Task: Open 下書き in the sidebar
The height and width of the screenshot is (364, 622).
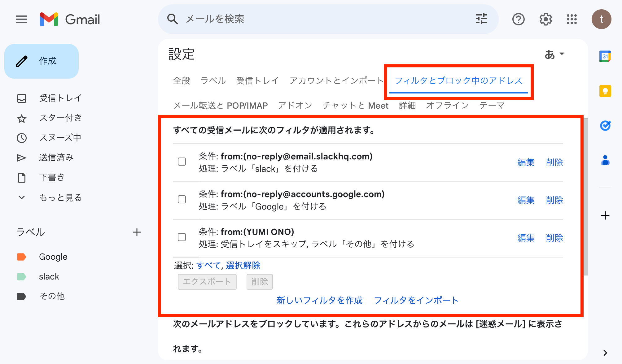Action: click(52, 177)
